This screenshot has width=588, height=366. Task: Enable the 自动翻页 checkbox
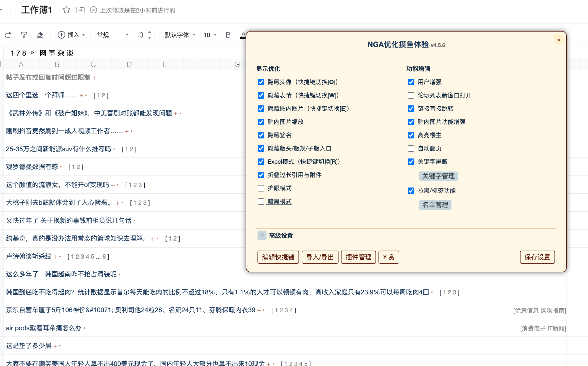(x=411, y=148)
